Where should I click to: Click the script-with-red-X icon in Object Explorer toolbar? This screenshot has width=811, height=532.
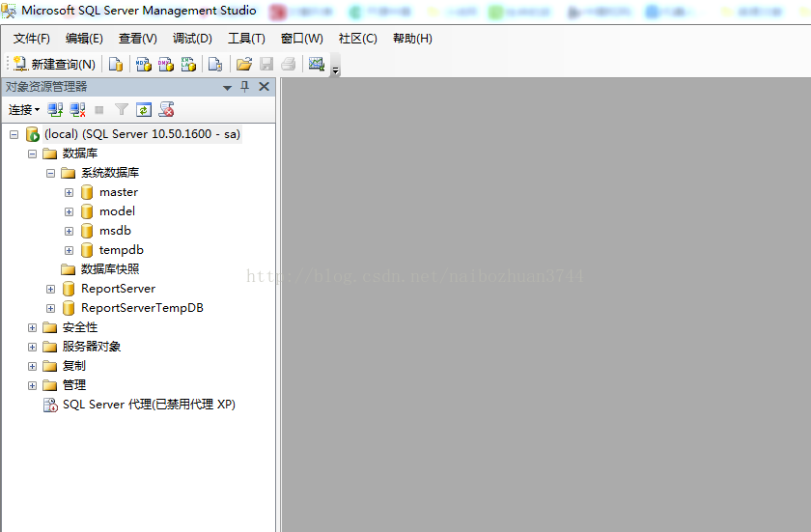pyautogui.click(x=166, y=110)
